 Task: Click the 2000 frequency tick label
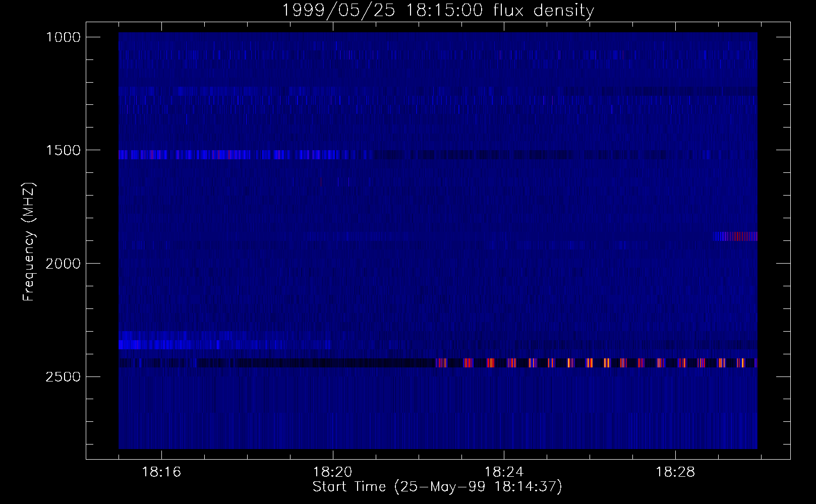[63, 264]
